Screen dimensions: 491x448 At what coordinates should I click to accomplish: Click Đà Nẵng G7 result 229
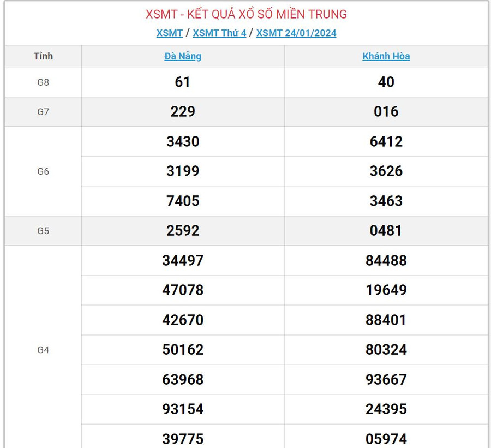coord(183,112)
